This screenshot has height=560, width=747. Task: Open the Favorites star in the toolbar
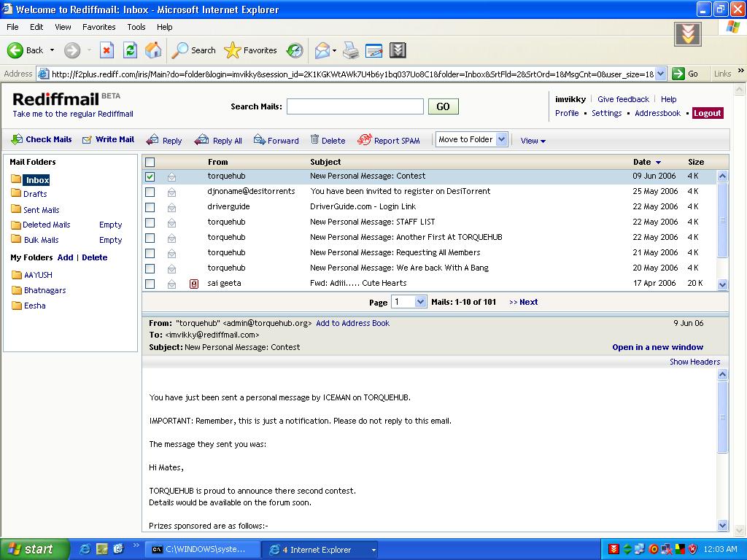click(233, 50)
